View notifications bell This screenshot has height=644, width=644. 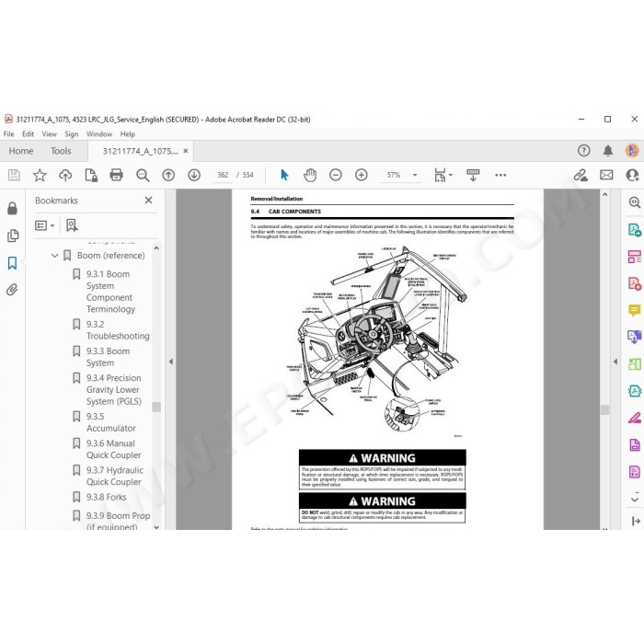click(x=608, y=151)
